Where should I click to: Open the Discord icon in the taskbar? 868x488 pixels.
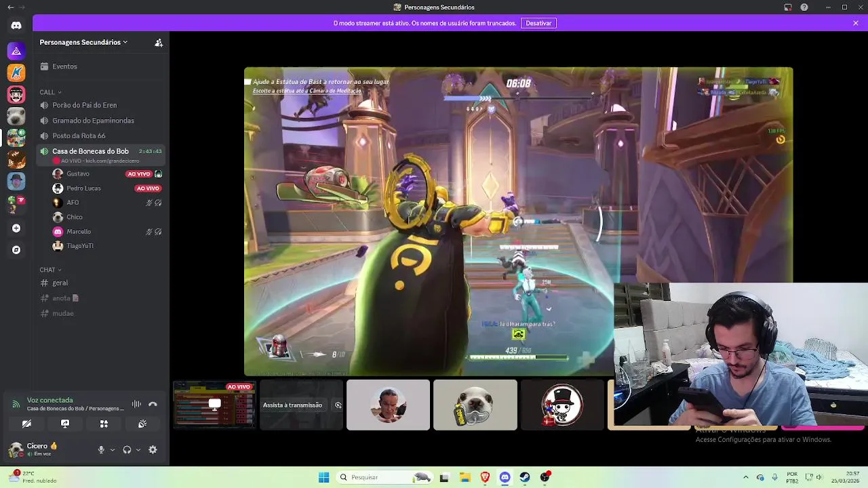pos(505,477)
